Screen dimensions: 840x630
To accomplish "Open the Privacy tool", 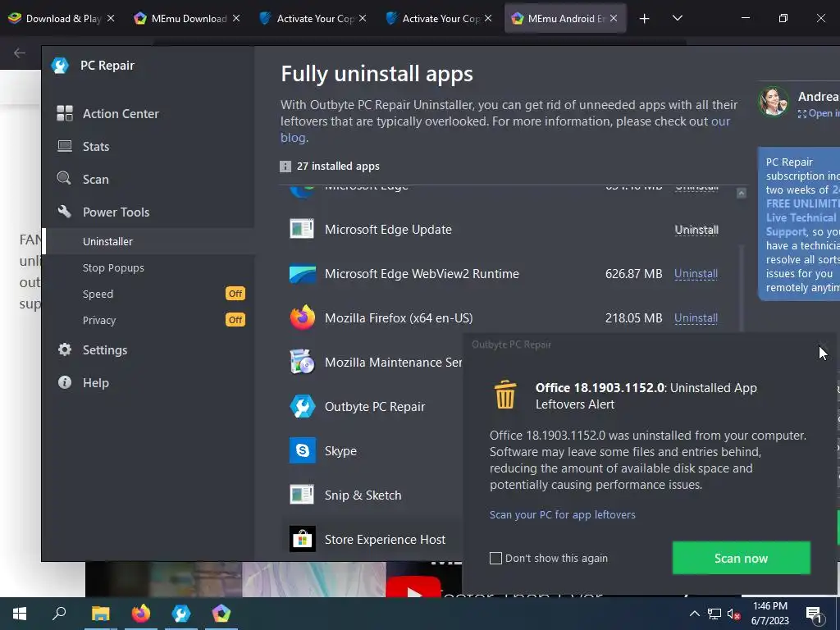I will 99,321.
